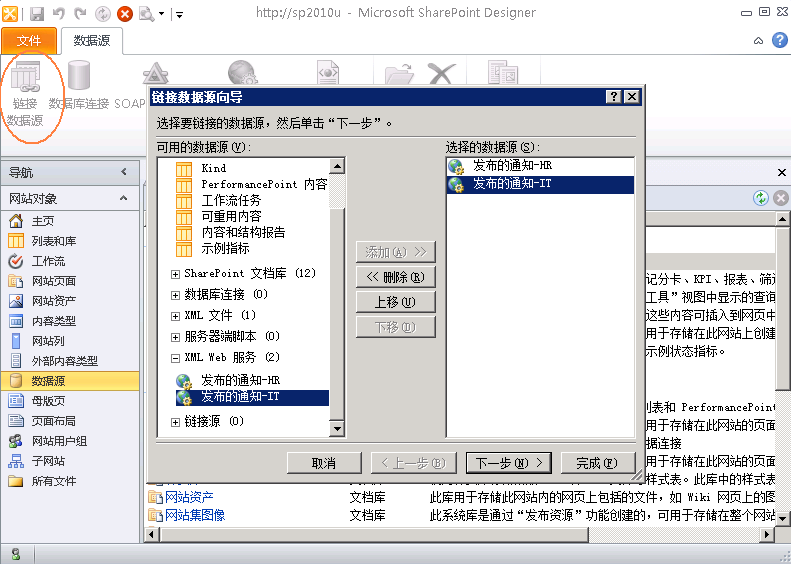This screenshot has height=564, width=791.
Task: Select 发布的通知-IT in selected data sources
Action: tap(540, 184)
